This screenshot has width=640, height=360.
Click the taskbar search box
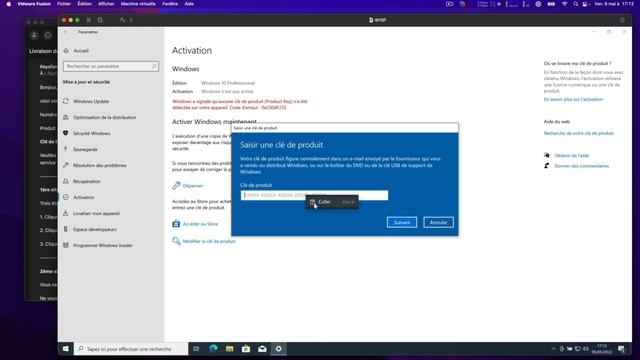pyautogui.click(x=131, y=349)
